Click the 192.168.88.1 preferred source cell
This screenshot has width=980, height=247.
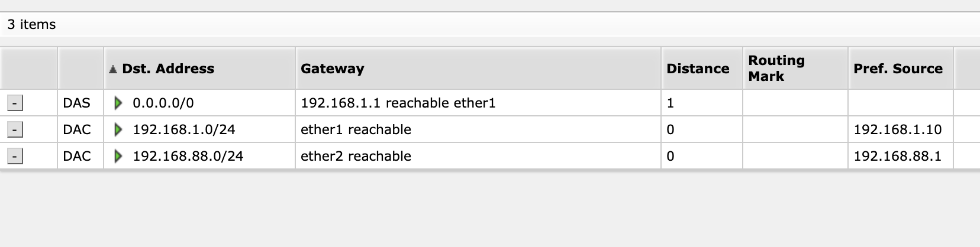(x=897, y=157)
